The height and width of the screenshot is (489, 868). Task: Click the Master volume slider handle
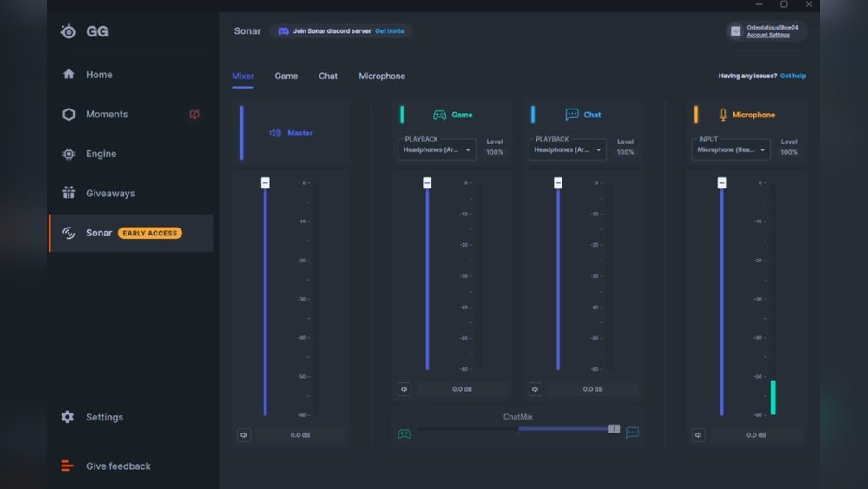[265, 182]
